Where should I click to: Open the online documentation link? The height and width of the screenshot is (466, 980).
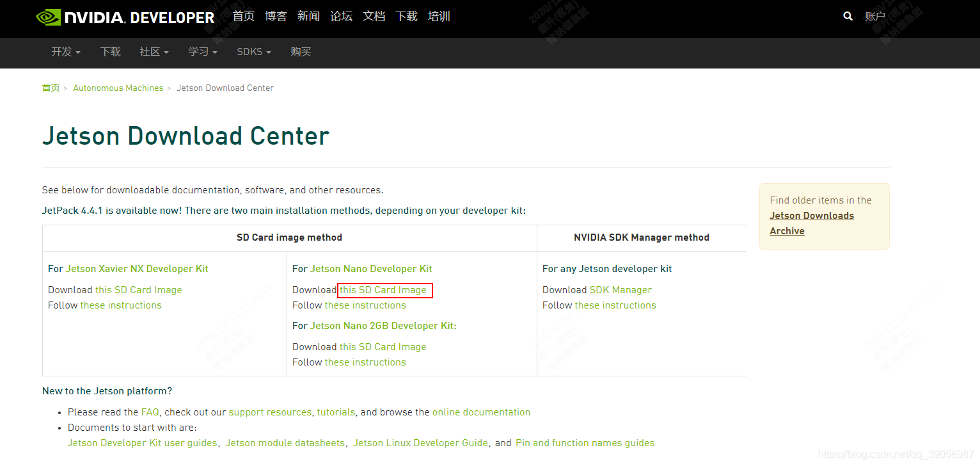pyautogui.click(x=481, y=412)
